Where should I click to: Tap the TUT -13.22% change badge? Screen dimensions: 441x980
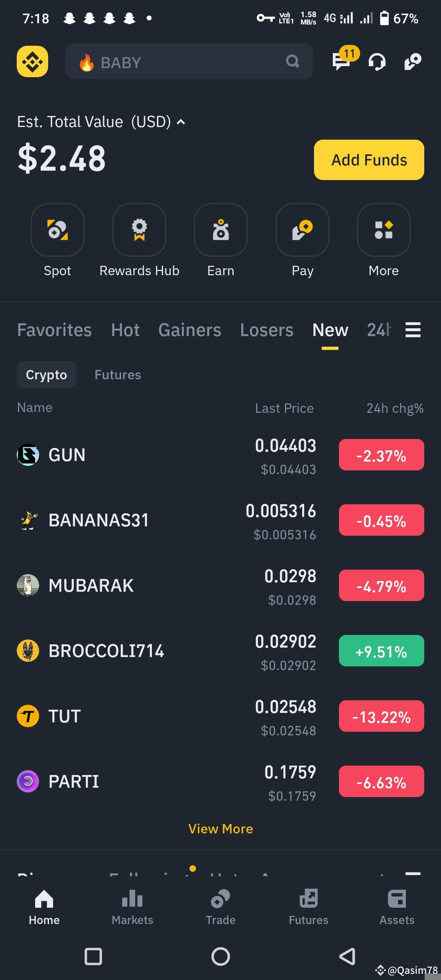click(x=381, y=716)
